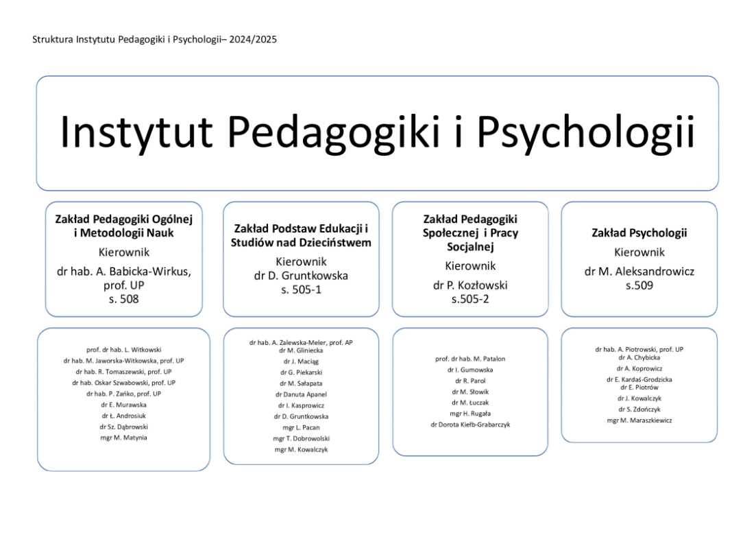This screenshot has height=535, width=756.
Task: Select the name 'mgr H. Rugała'
Action: pos(470,414)
